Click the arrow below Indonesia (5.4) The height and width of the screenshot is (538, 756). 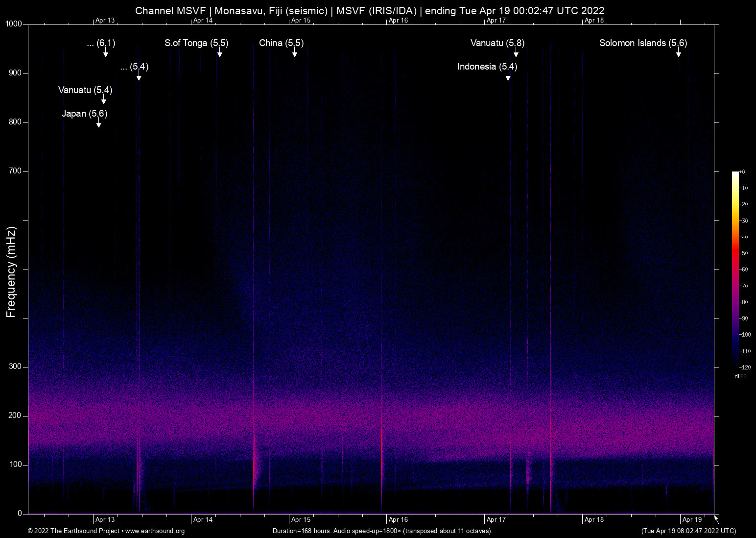pos(508,77)
